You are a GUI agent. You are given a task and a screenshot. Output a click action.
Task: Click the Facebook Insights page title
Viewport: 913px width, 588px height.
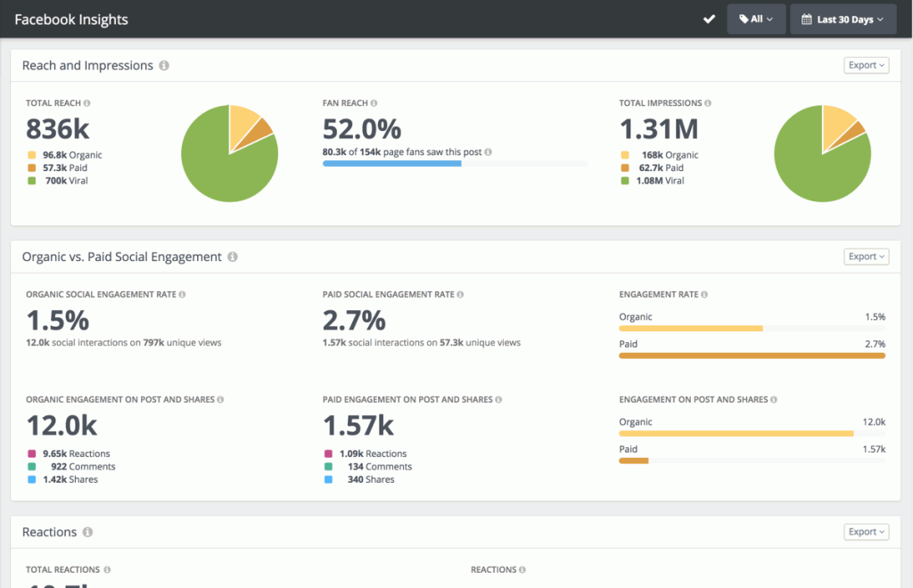(x=71, y=20)
